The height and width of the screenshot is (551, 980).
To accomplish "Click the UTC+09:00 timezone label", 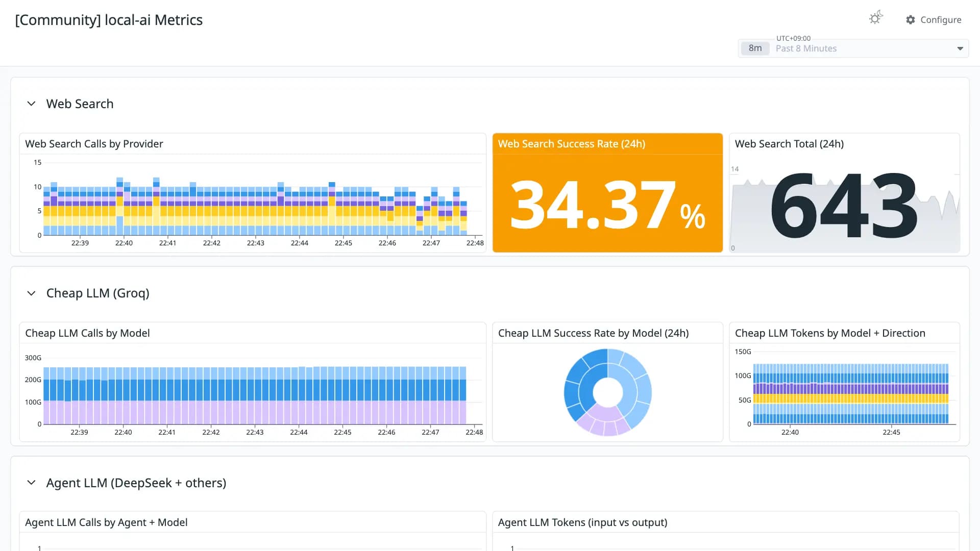I will (x=793, y=38).
